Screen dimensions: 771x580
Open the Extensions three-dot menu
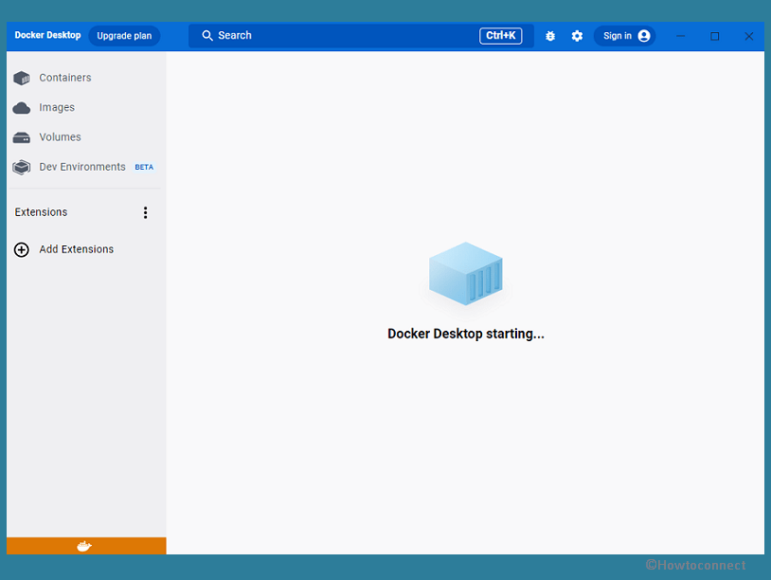click(145, 212)
